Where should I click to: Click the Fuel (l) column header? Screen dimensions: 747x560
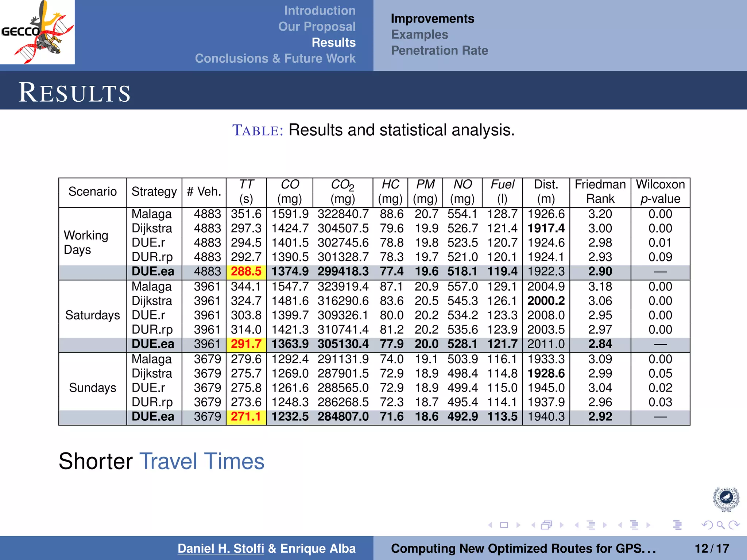coord(503,192)
